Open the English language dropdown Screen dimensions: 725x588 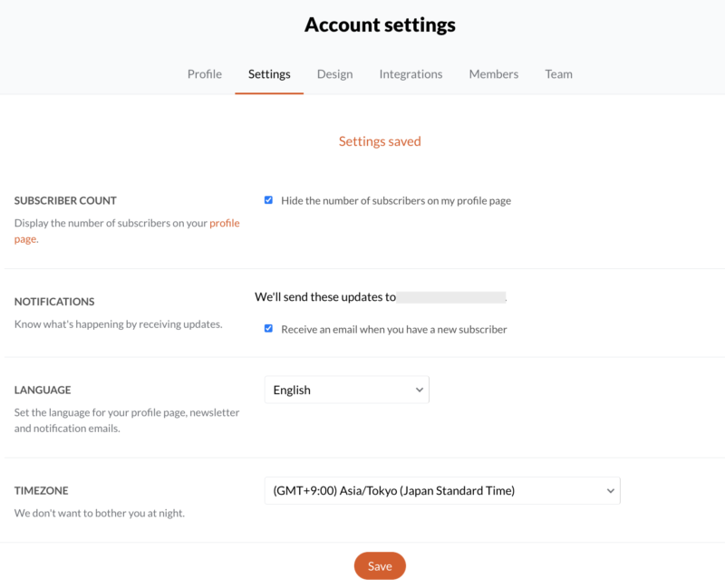(x=347, y=390)
